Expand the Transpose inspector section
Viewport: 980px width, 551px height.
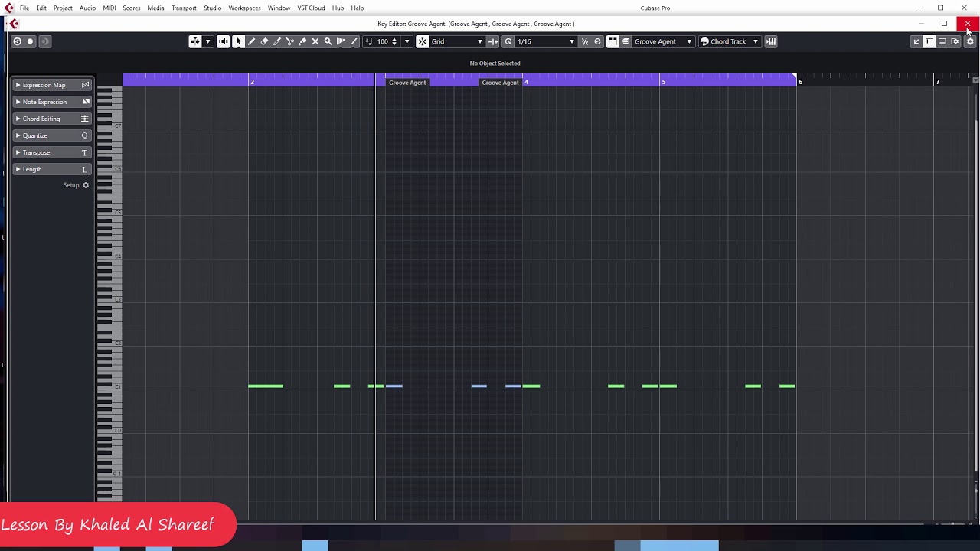[52, 152]
